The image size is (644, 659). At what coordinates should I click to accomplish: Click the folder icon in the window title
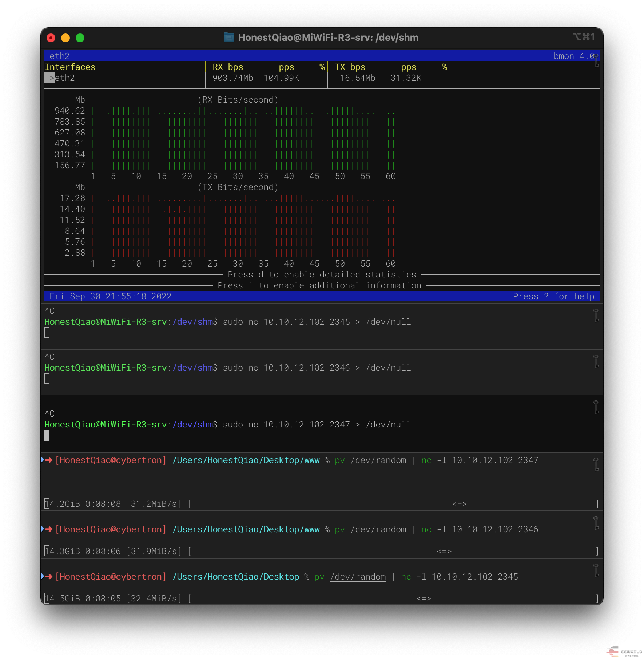(229, 38)
